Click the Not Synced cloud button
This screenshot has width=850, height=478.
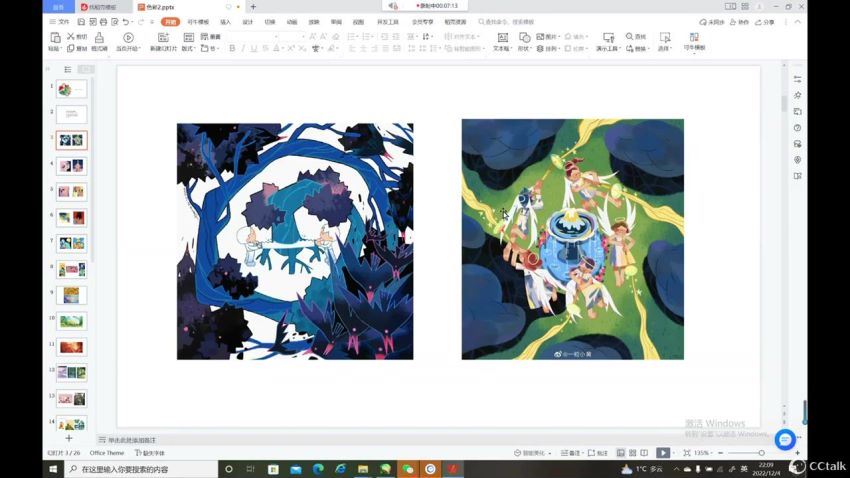tap(712, 22)
